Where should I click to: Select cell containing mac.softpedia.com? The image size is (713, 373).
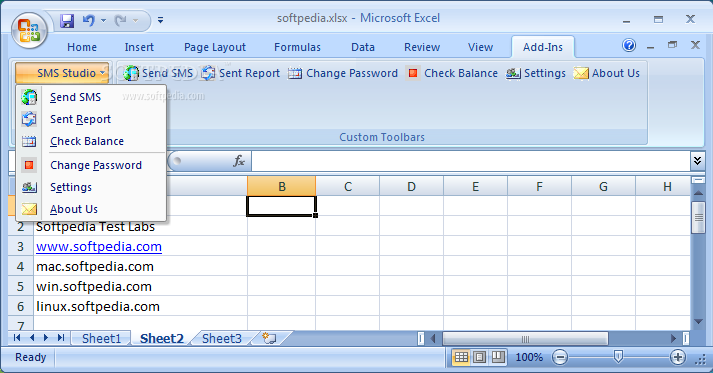point(141,266)
